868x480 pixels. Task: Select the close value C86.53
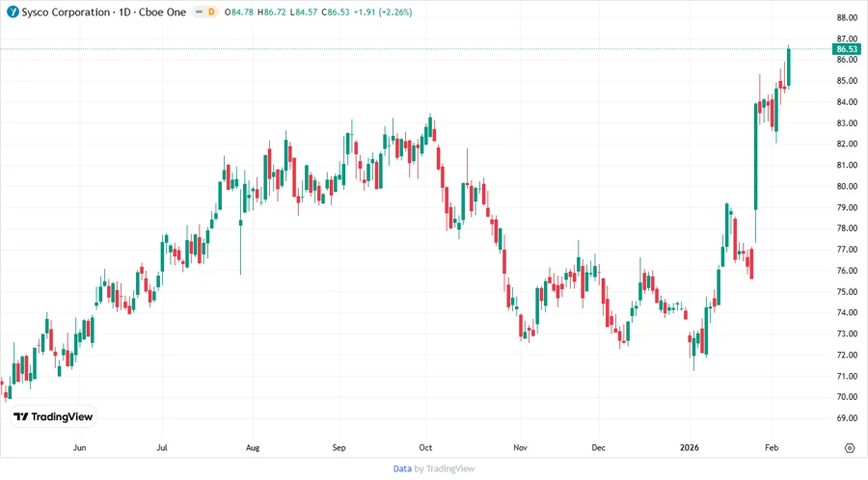tap(336, 12)
